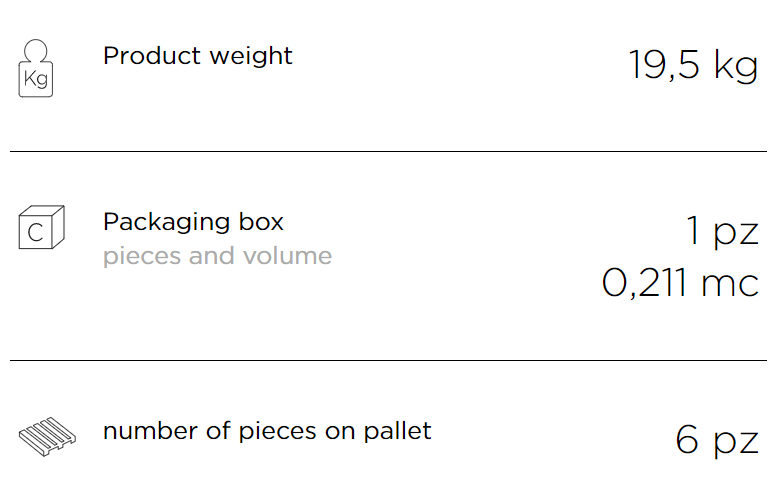
Task: Click the divider line above the pallet row
Action: click(x=389, y=360)
